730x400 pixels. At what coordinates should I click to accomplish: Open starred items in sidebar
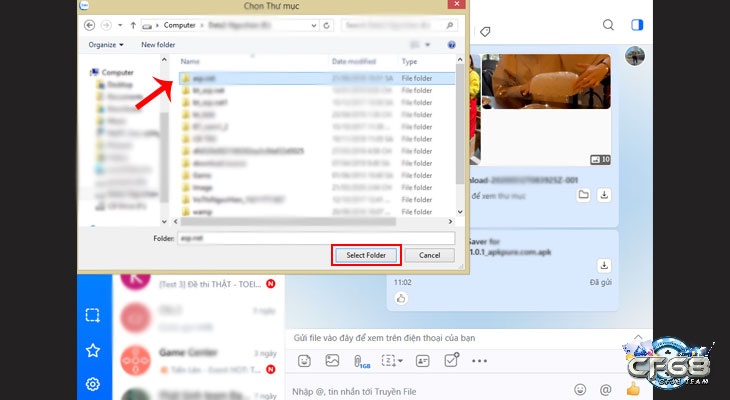93,350
